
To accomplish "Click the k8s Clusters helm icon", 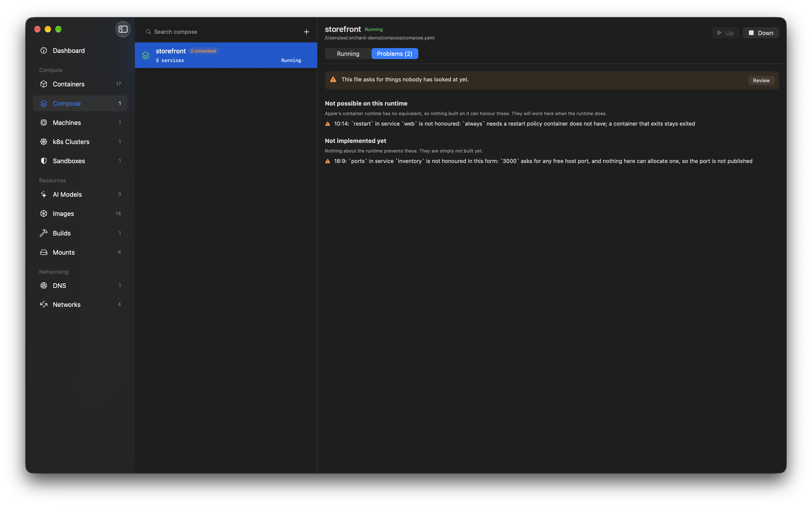I will coord(44,142).
